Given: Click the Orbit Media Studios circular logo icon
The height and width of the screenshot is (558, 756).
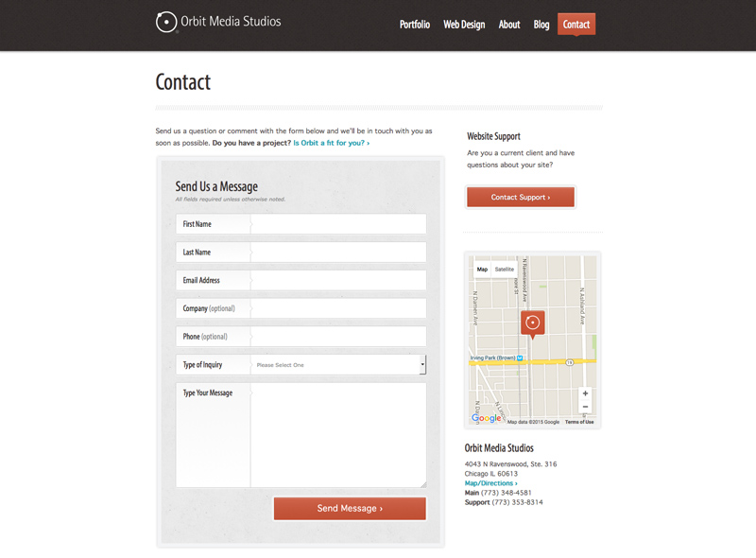Looking at the screenshot, I should [x=166, y=22].
